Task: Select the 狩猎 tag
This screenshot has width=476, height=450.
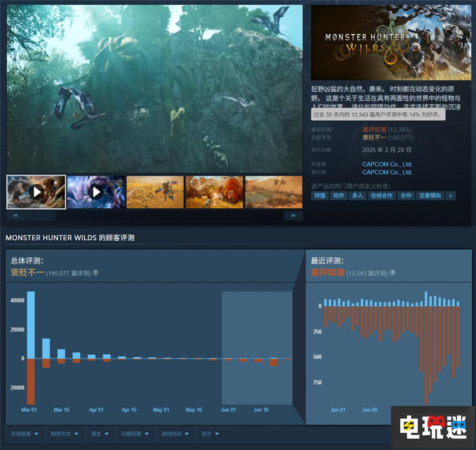Action: (319, 196)
